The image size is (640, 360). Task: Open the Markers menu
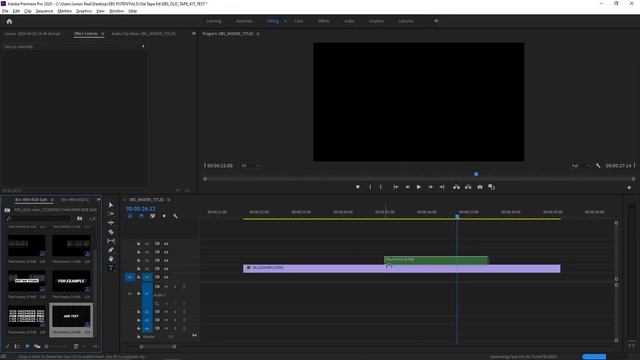click(64, 11)
